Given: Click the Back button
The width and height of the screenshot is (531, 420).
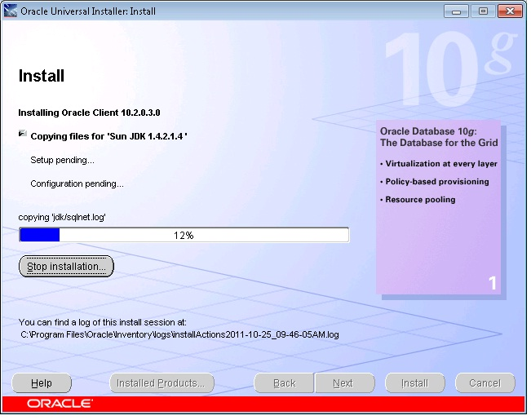Looking at the screenshot, I should (284, 383).
